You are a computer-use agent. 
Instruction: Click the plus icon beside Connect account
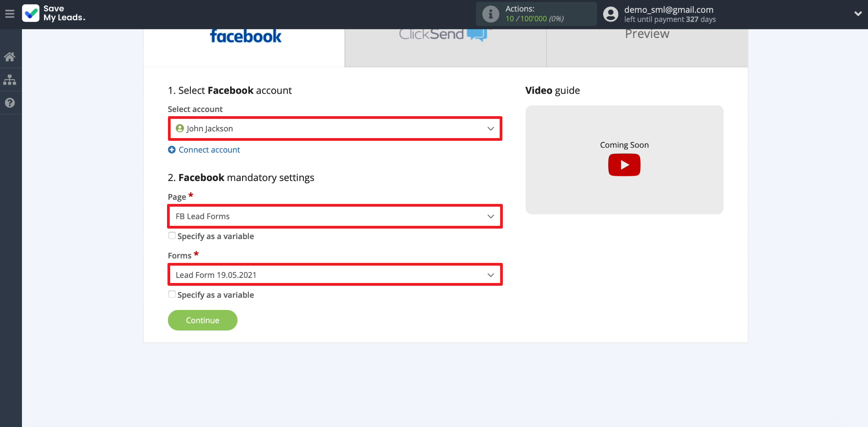coord(172,149)
